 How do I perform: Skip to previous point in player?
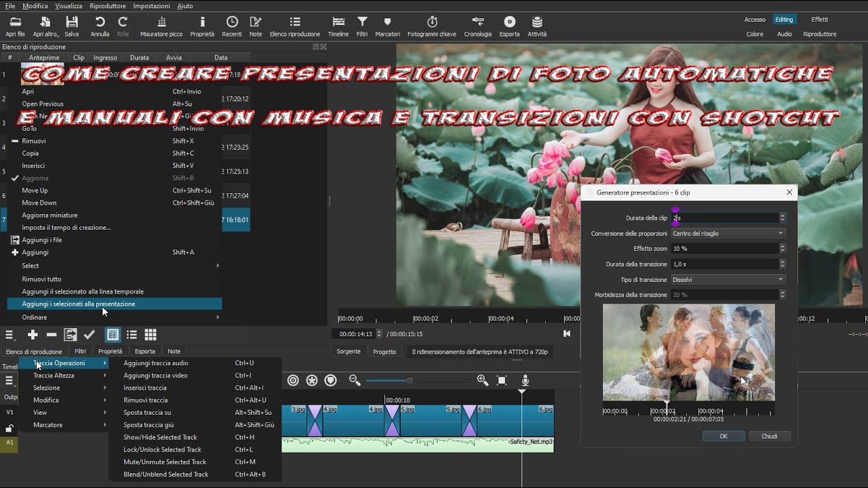(x=567, y=333)
